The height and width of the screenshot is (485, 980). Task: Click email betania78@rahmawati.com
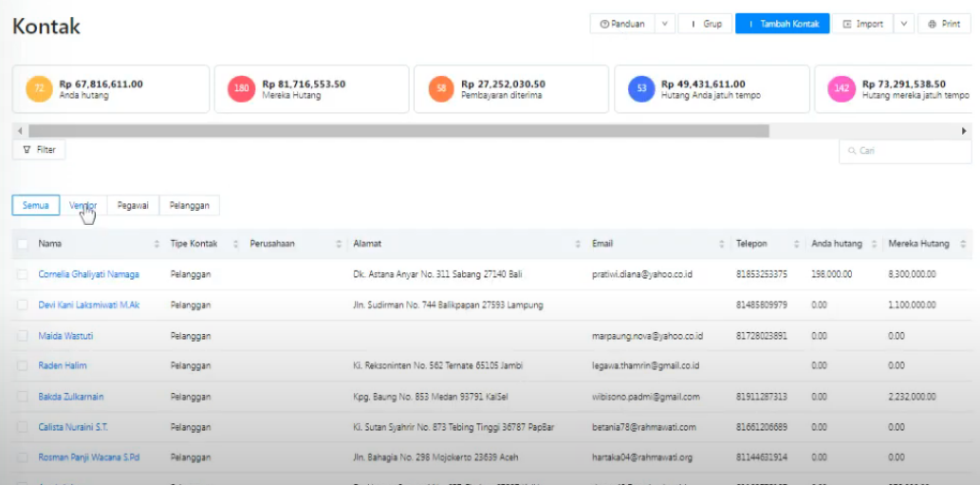tap(644, 427)
